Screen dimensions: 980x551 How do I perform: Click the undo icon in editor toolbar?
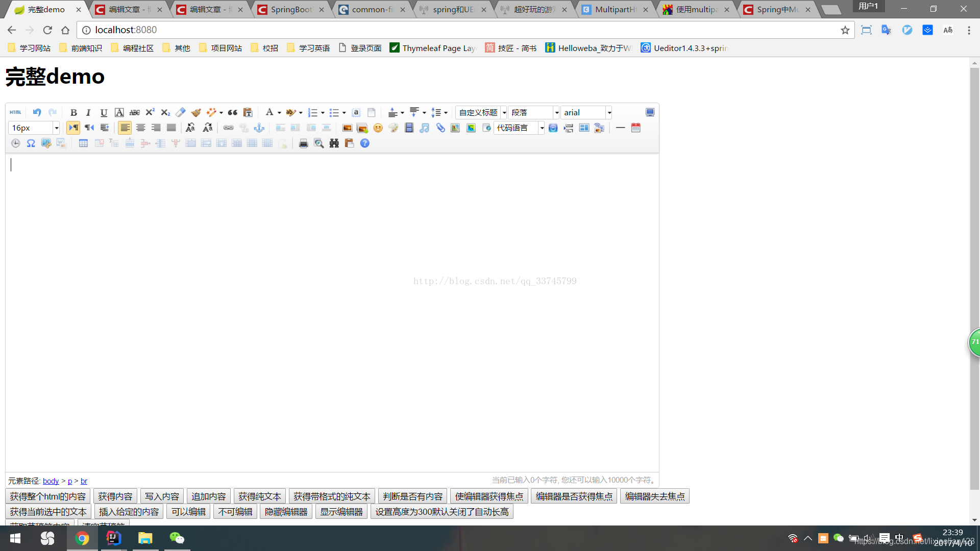pyautogui.click(x=37, y=112)
